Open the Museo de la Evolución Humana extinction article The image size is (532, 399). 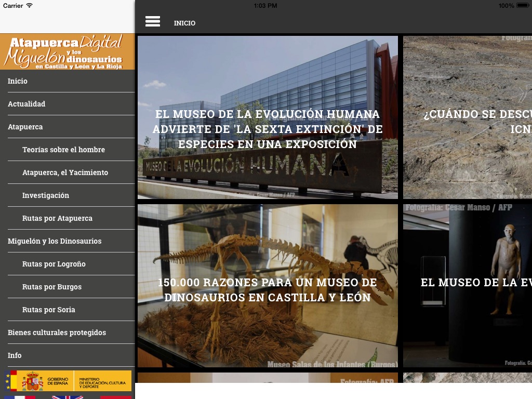(x=268, y=117)
